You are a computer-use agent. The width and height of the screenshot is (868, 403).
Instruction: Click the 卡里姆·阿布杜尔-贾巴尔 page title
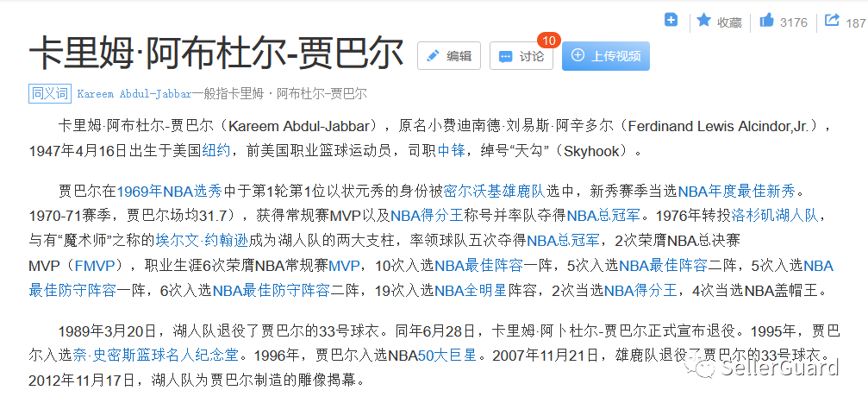pos(215,55)
